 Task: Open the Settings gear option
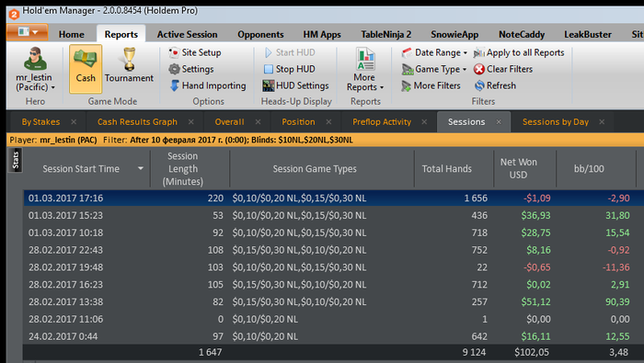(191, 69)
